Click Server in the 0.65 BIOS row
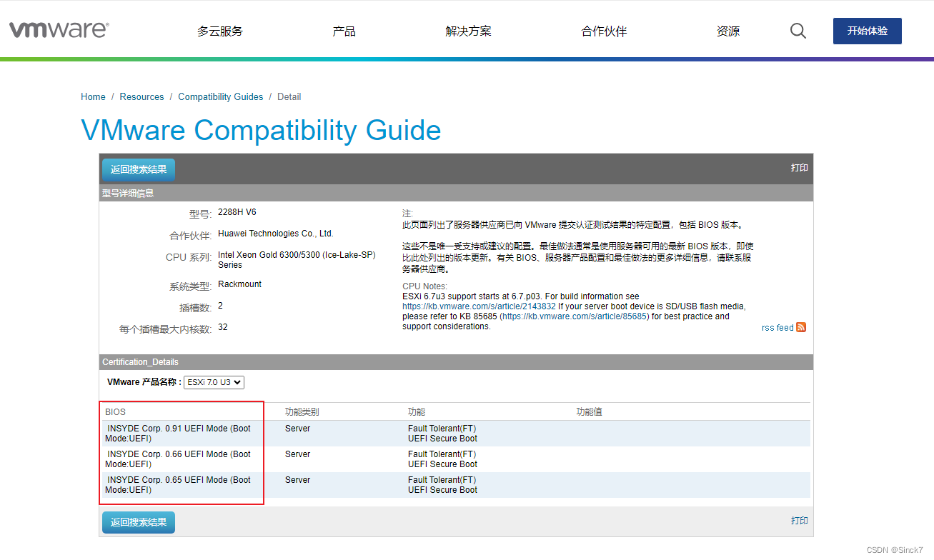Image resolution: width=934 pixels, height=560 pixels. 297,480
